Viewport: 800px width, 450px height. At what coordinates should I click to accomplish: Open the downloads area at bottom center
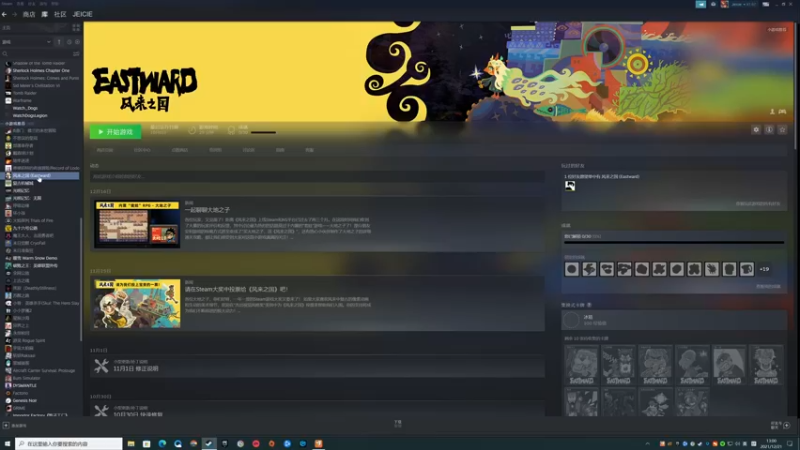[398, 423]
